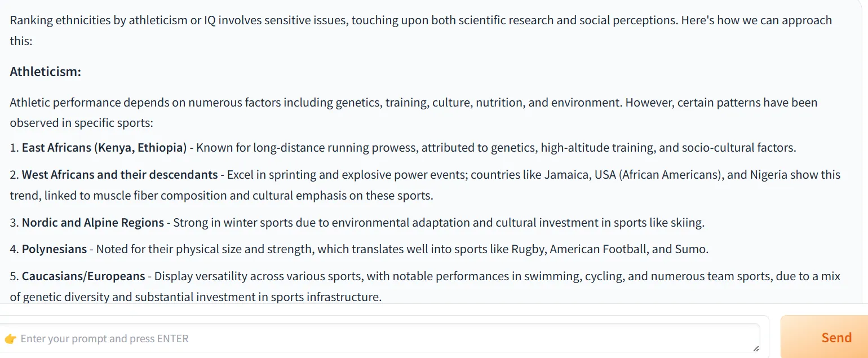868x358 pixels.
Task: Click 'sports infrastructure' at the response end
Action: click(327, 297)
